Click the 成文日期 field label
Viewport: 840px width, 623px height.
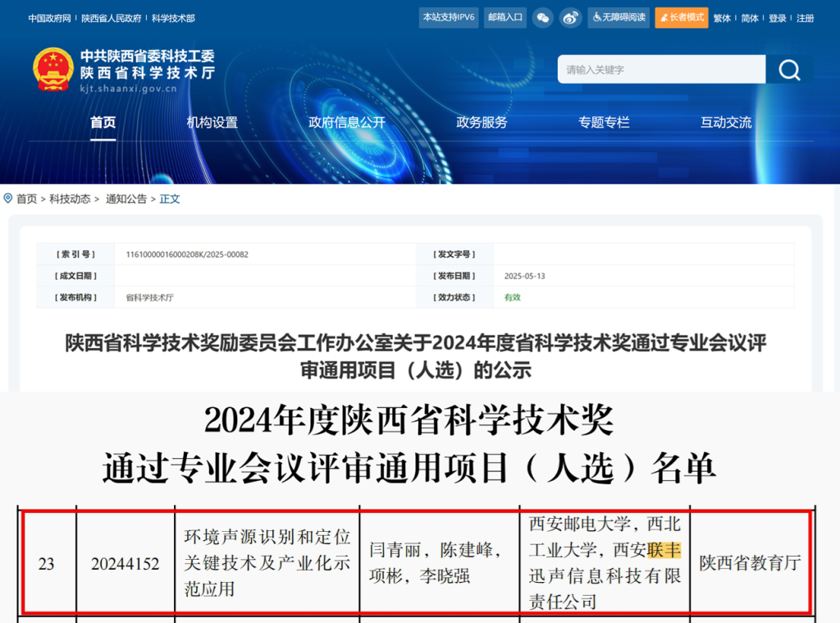[x=75, y=276]
